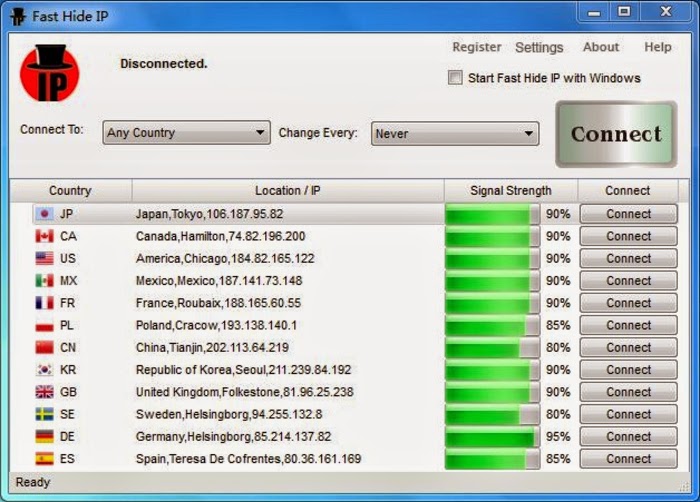Sort by the Signal Strength column header
The width and height of the screenshot is (700, 502).
click(511, 191)
